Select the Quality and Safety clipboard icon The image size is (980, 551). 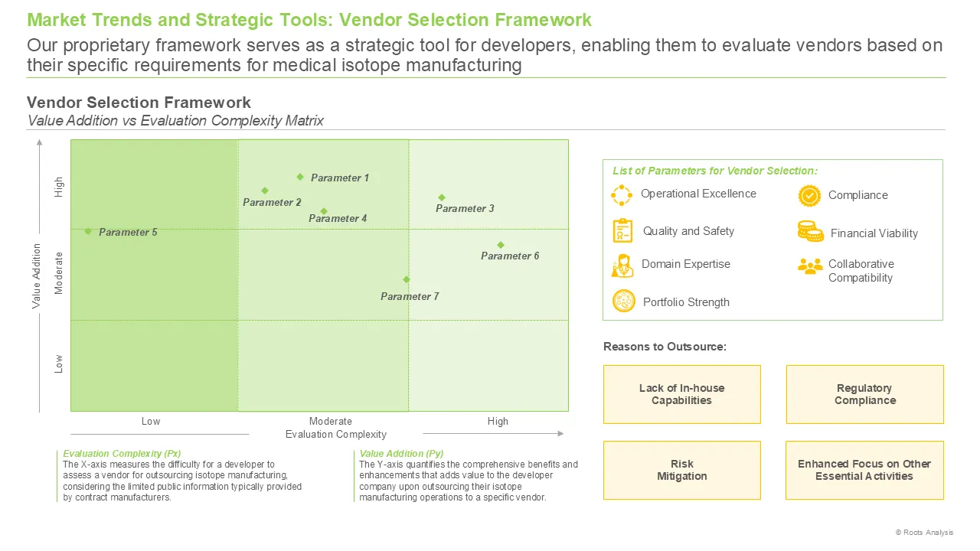(x=622, y=231)
